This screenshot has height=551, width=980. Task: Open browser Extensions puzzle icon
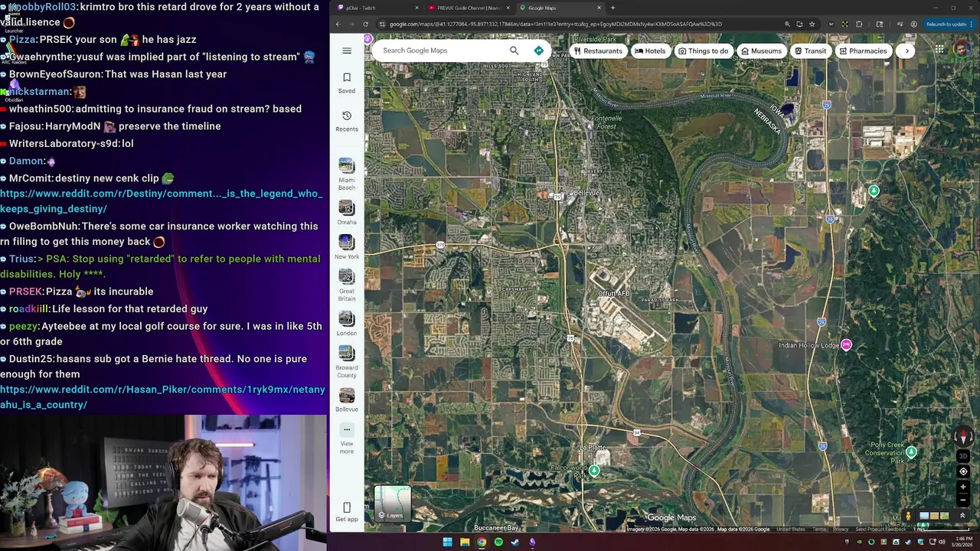pyautogui.click(x=859, y=24)
